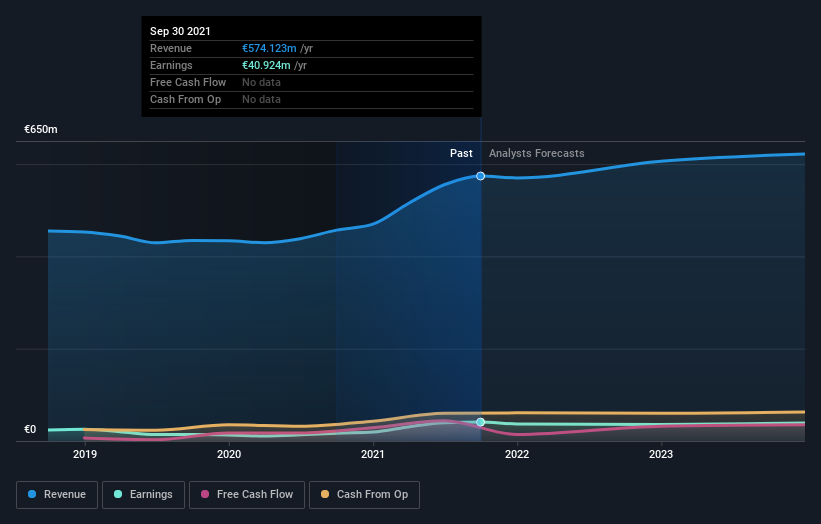Click the €0 y-axis label

[30, 429]
